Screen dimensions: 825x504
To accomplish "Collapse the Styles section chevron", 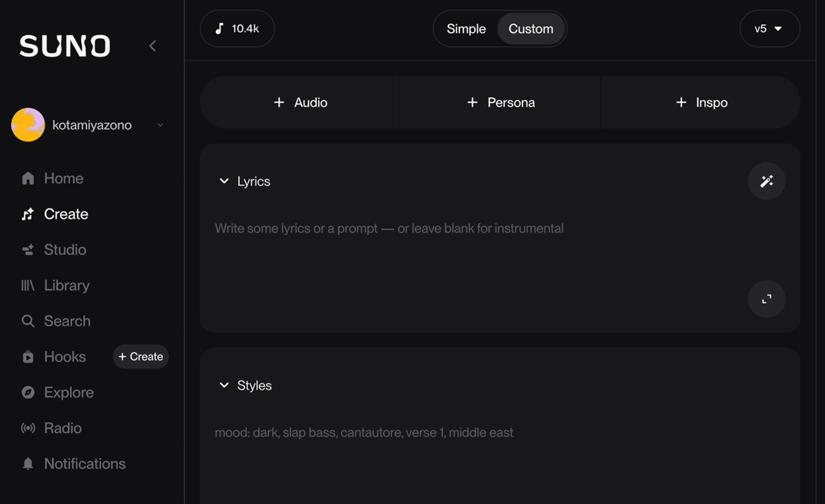I will 224,385.
